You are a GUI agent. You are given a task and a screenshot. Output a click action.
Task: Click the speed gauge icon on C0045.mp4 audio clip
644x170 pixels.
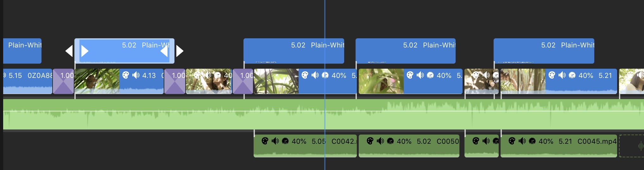[532, 141]
